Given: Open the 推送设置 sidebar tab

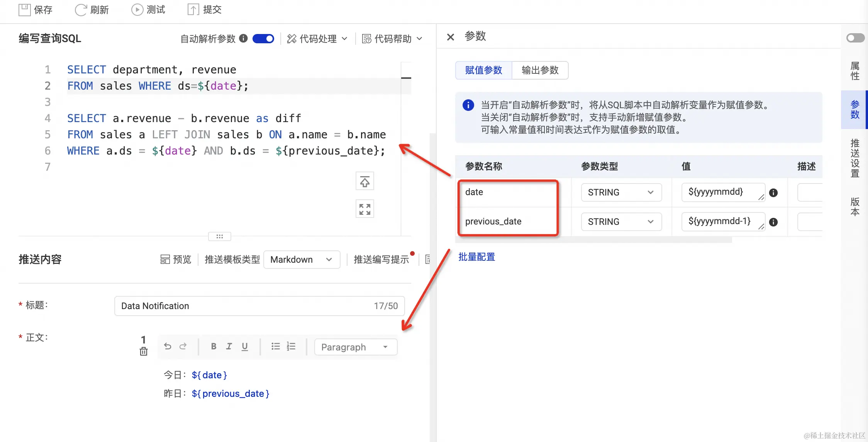Looking at the screenshot, I should (855, 158).
